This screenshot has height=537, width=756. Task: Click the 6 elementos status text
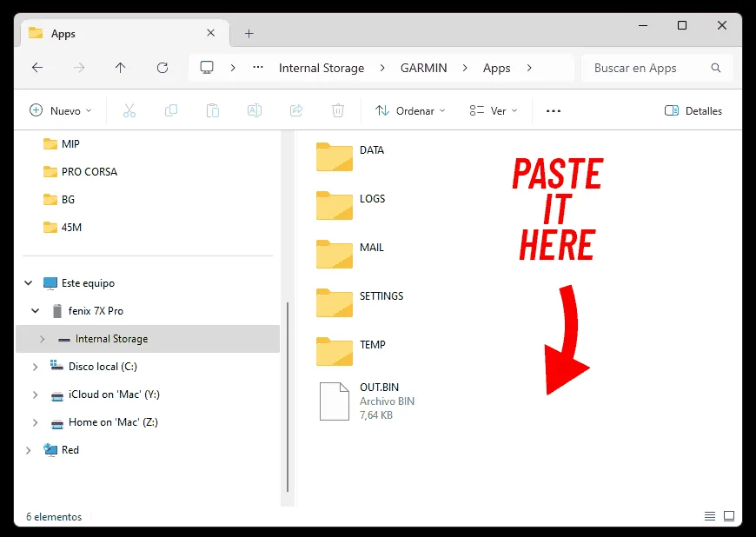coord(54,517)
